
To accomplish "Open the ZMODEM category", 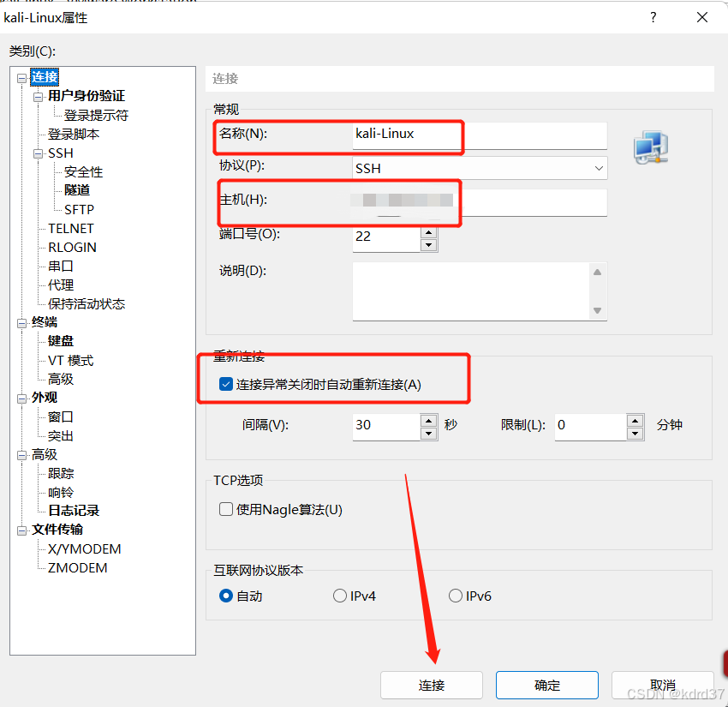I will click(x=77, y=567).
